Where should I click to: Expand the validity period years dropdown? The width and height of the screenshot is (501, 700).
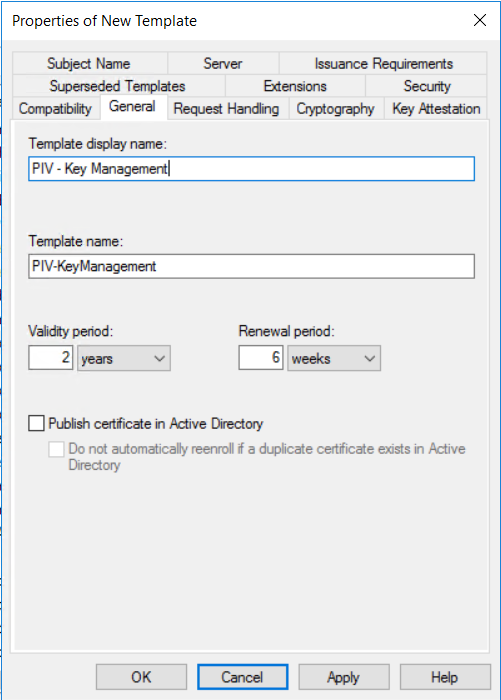tap(124, 358)
